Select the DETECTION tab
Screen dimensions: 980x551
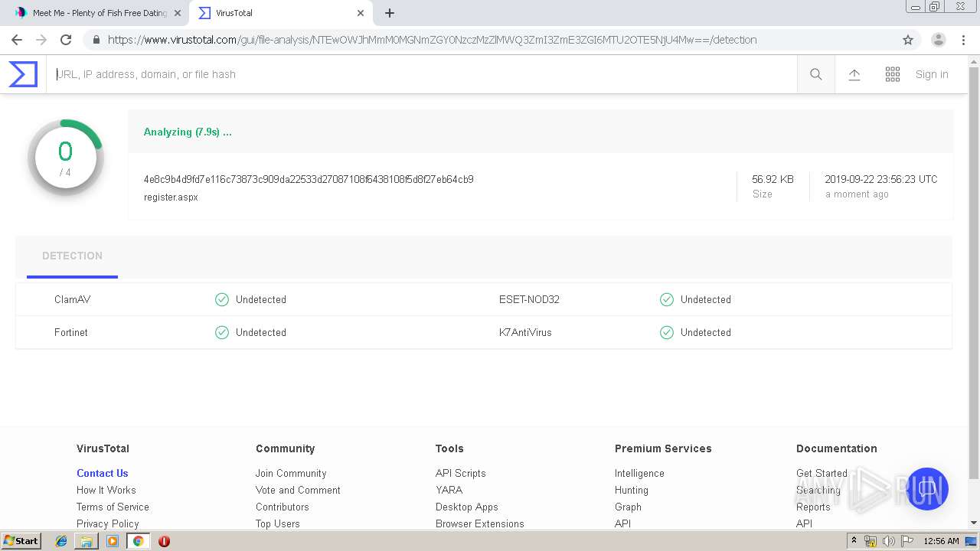point(72,256)
